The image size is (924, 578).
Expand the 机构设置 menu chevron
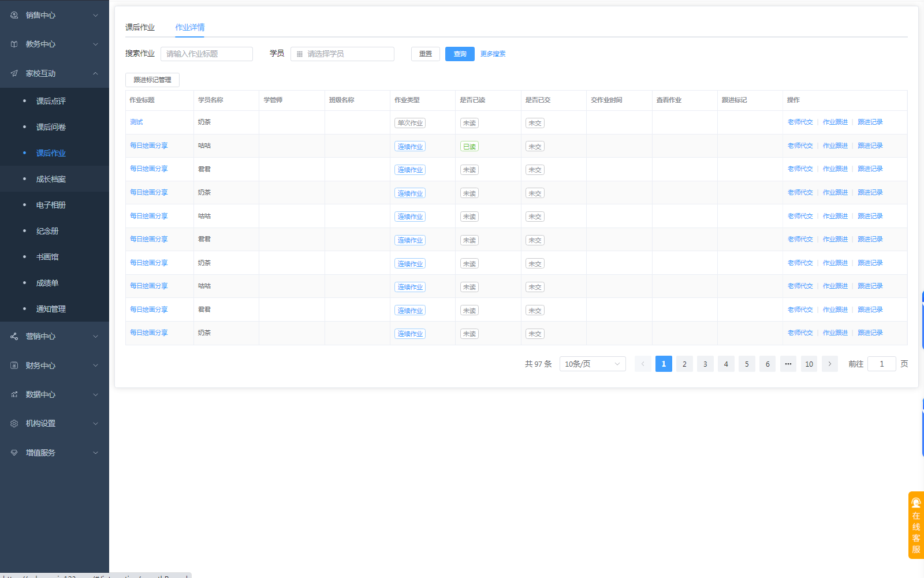(96, 423)
